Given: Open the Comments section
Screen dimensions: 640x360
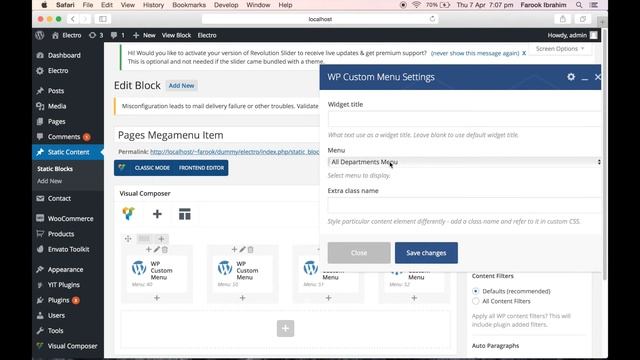Looking at the screenshot, I should (x=63, y=137).
